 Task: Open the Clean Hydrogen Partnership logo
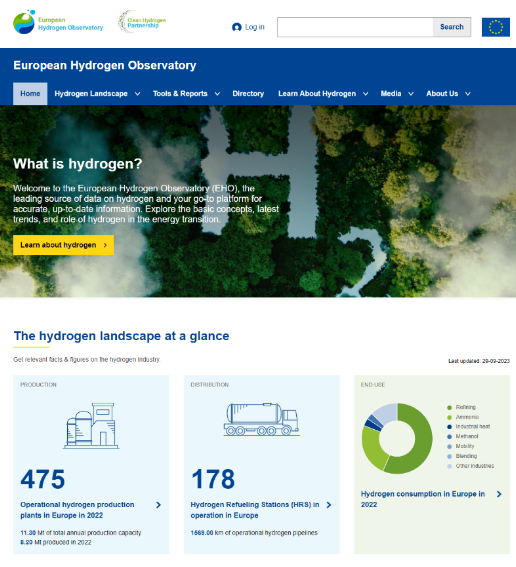142,22
